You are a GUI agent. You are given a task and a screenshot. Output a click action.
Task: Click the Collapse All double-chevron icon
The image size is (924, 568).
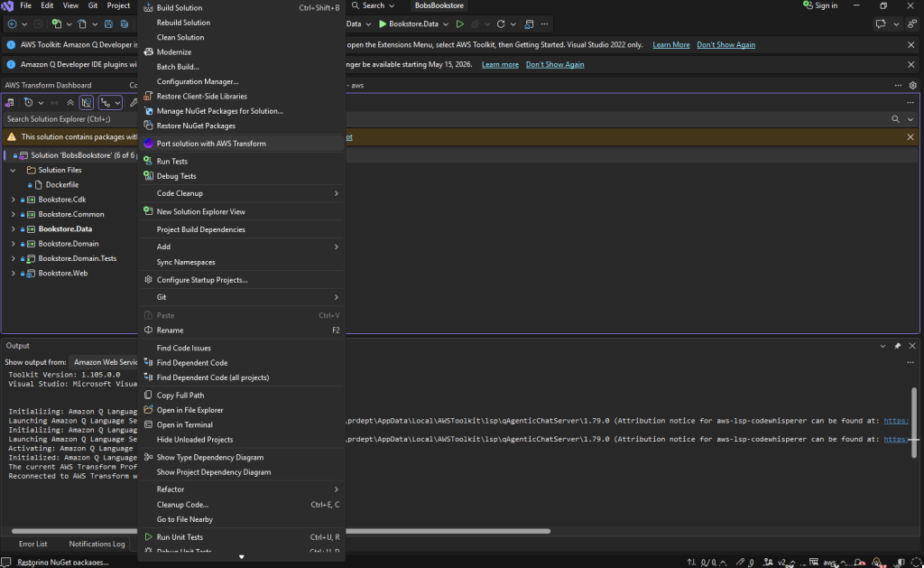(70, 103)
